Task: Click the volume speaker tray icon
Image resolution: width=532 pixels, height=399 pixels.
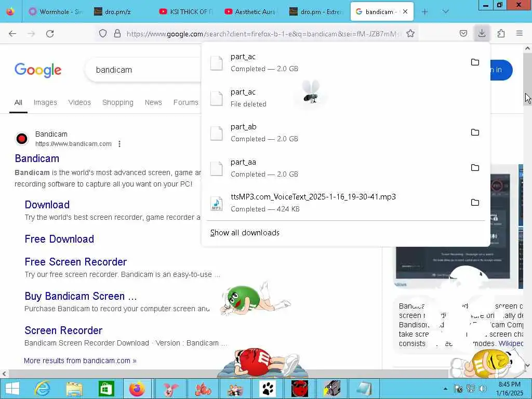Action: point(483,389)
